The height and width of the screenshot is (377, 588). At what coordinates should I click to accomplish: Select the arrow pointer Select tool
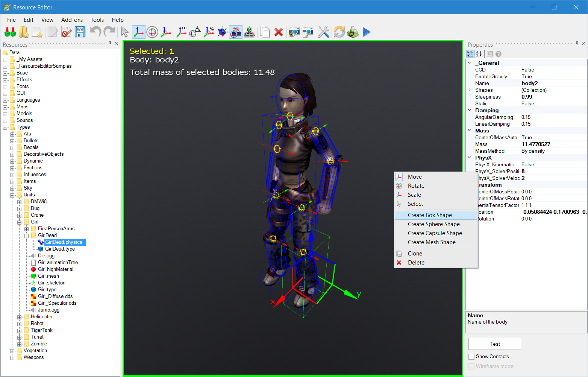125,32
